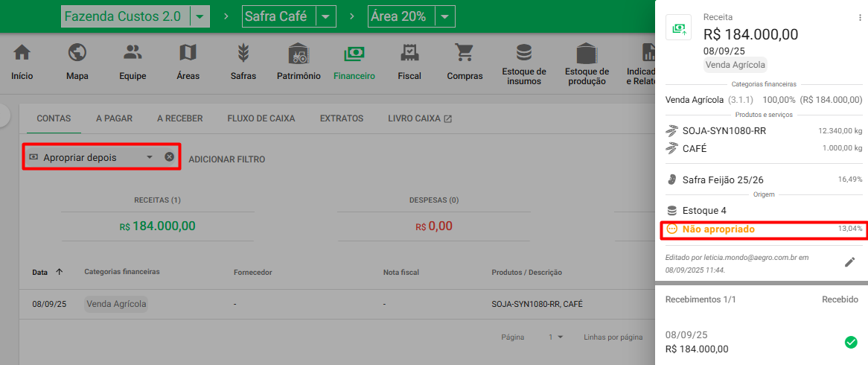This screenshot has width=868, height=365.
Task: Open the Área 20% dropdown
Action: point(444,16)
